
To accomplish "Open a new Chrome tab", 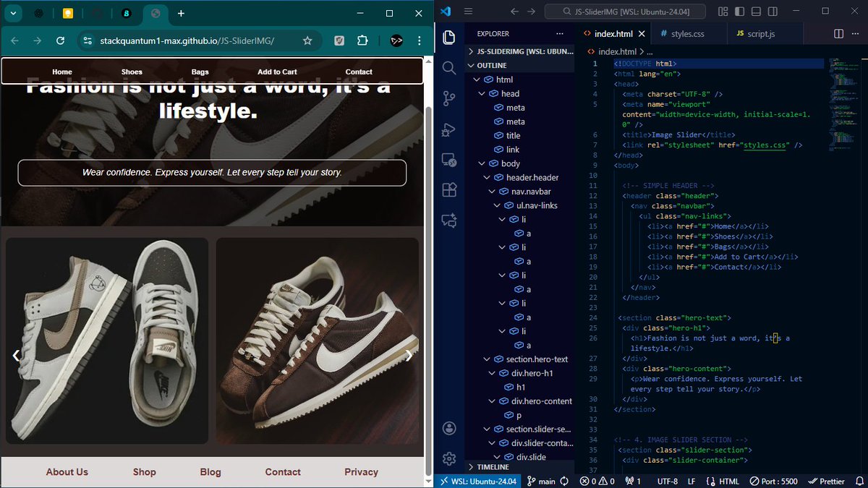I will (x=181, y=13).
